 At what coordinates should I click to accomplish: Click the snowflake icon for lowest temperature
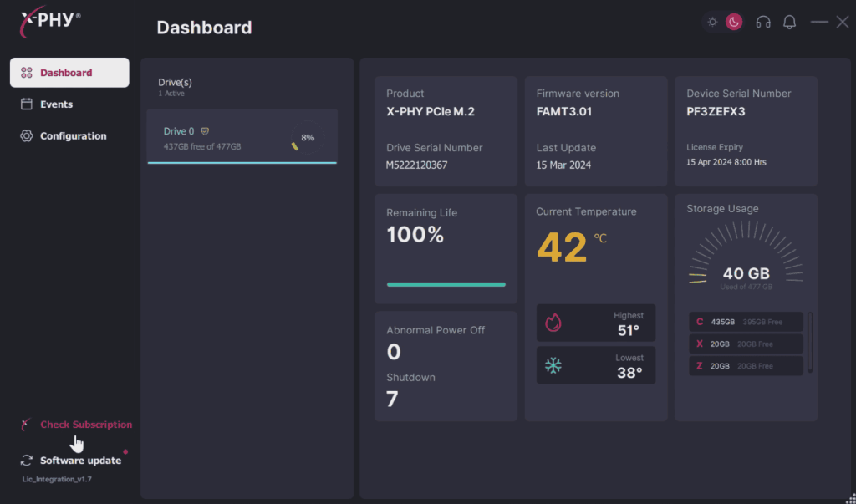553,365
